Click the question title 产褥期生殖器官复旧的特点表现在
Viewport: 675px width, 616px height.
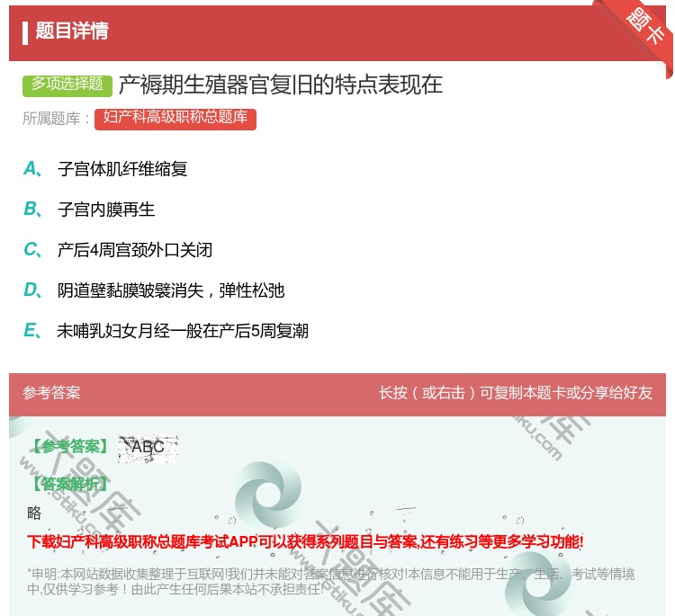click(x=281, y=85)
